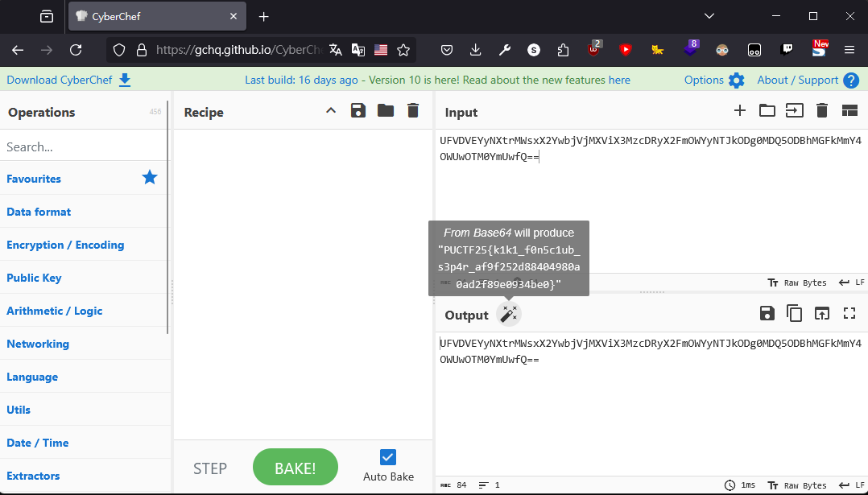The image size is (868, 495).
Task: Open the browser hamburger menu
Action: (849, 50)
